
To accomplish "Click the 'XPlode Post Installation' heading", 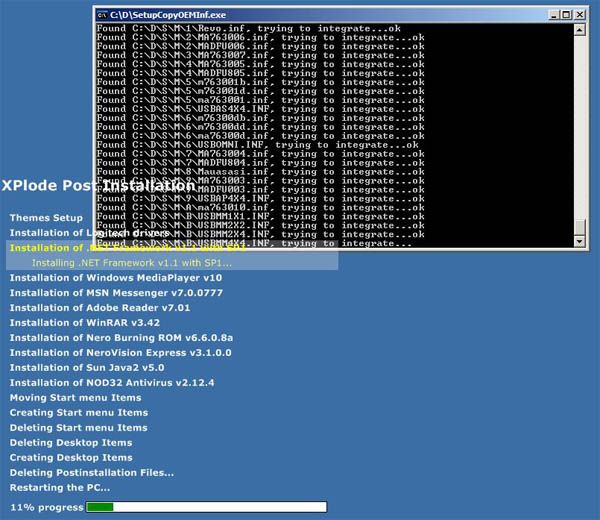I will pos(99,186).
